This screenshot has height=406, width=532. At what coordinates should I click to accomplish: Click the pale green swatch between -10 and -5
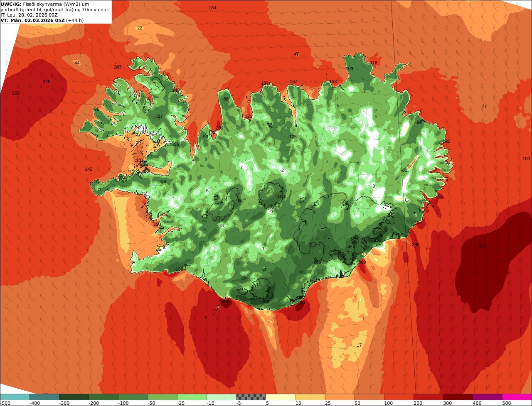222,397
